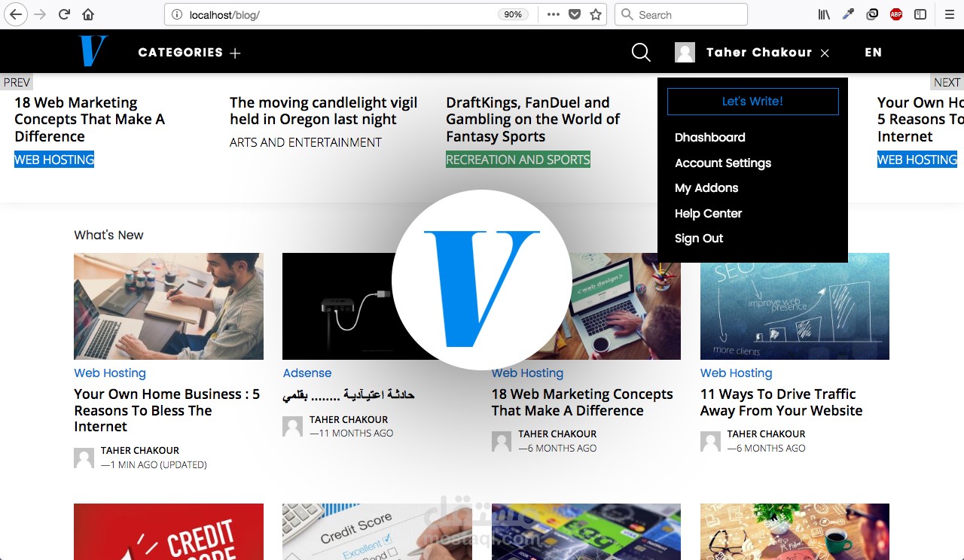The image size is (964, 560).
Task: Open credit cards article thumbnail
Action: [x=586, y=531]
